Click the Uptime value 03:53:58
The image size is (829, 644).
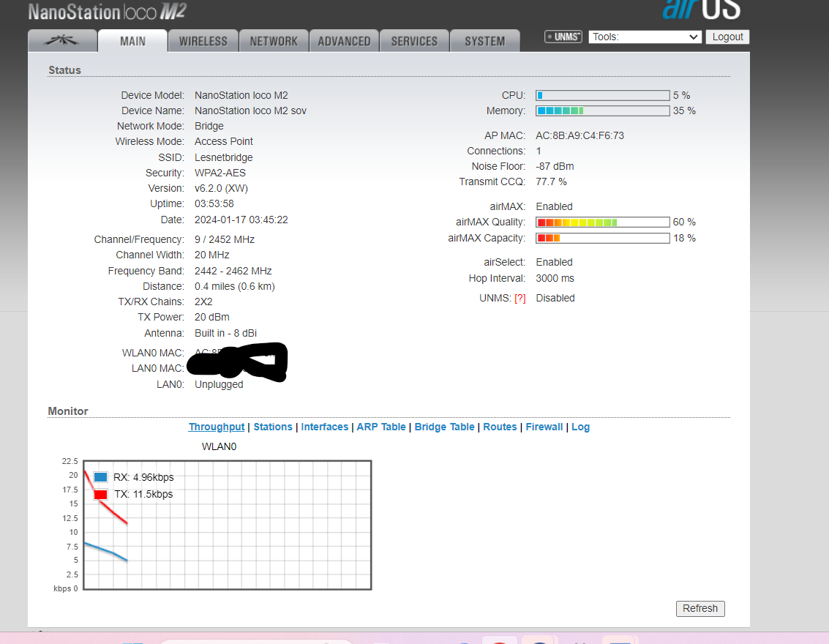point(214,203)
